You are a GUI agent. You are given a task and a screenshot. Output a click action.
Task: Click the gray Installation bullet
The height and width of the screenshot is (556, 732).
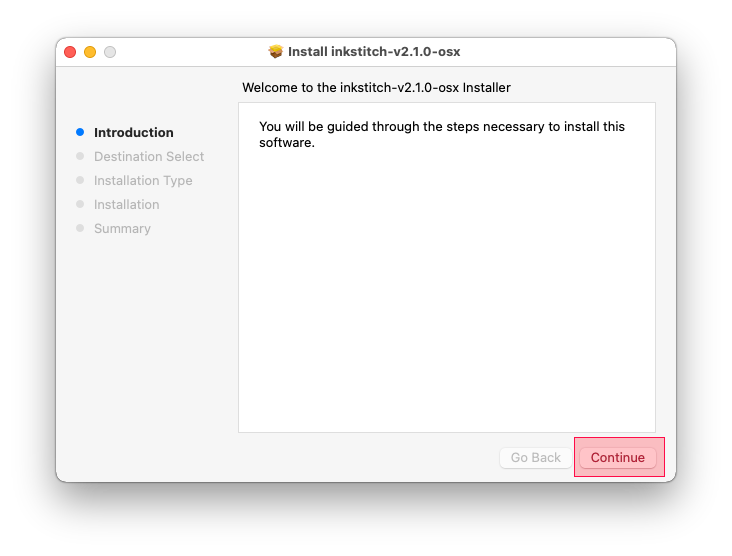point(80,204)
